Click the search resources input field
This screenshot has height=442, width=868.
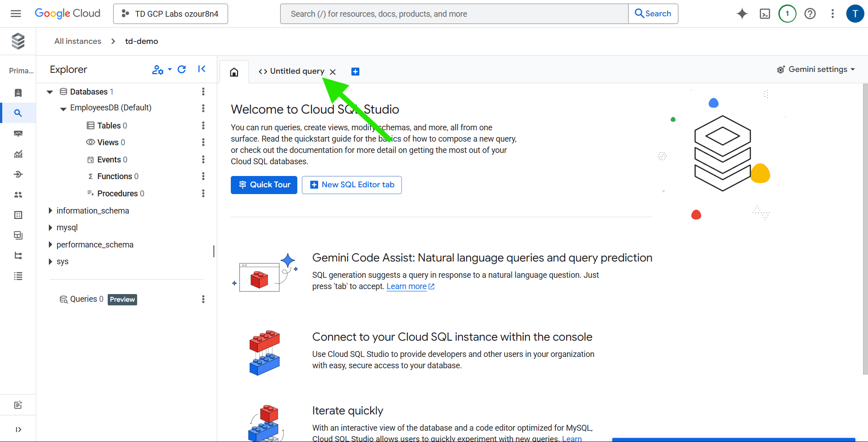[x=454, y=14]
